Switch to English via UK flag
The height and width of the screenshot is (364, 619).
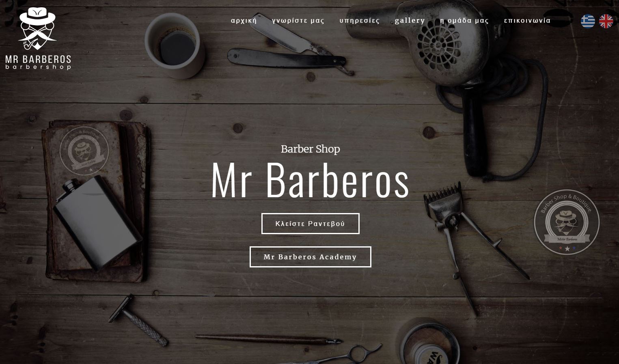(606, 21)
